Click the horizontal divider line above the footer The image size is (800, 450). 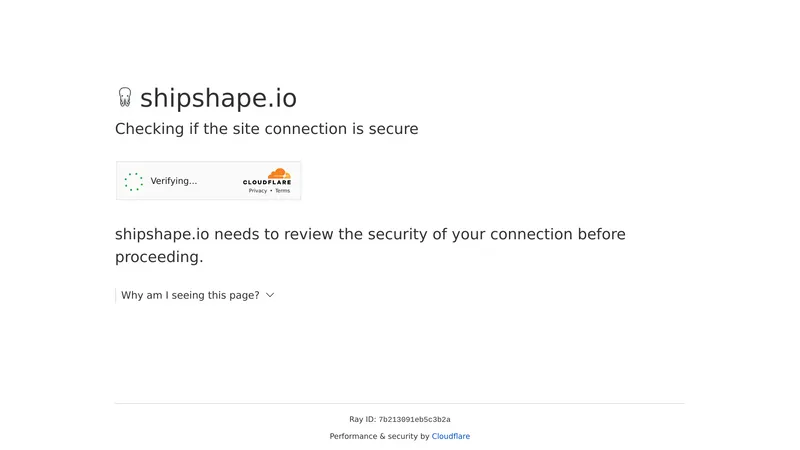(x=399, y=403)
